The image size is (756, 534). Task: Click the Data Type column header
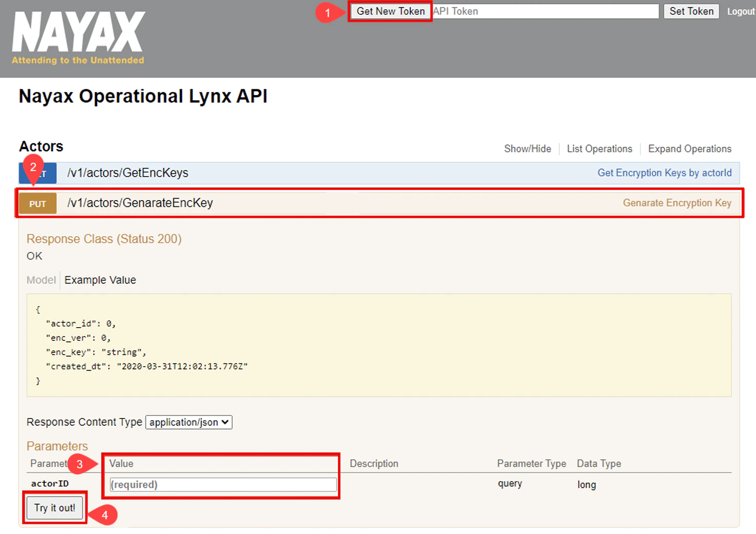click(x=599, y=464)
